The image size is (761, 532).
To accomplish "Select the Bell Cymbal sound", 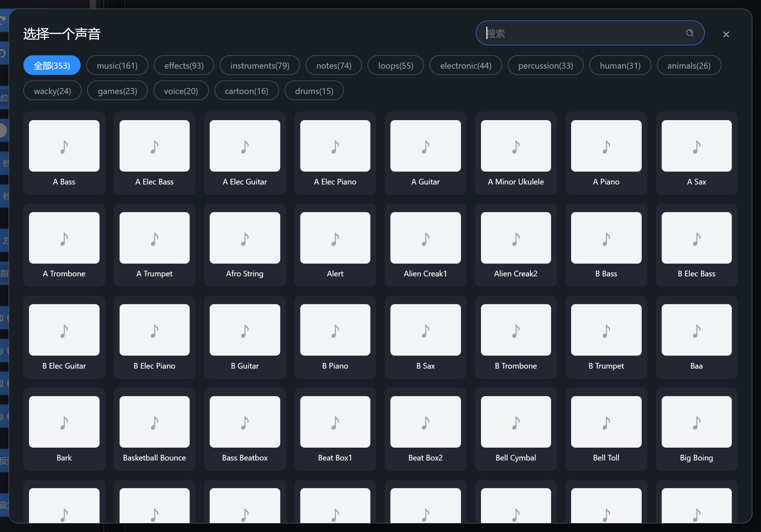I will [516, 429].
